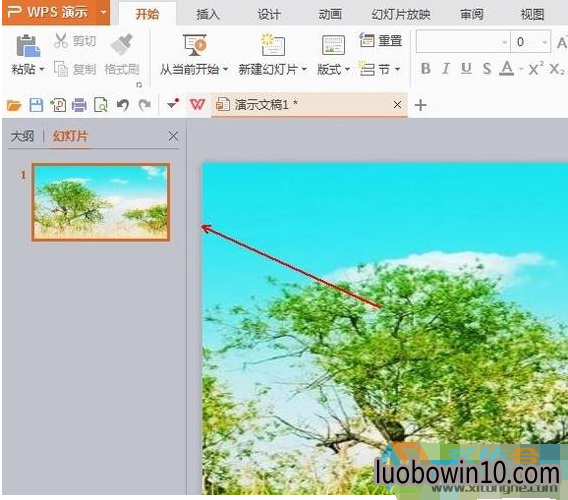Click the 格式刷 label
Viewport: 568px width, 500px height.
tap(122, 69)
